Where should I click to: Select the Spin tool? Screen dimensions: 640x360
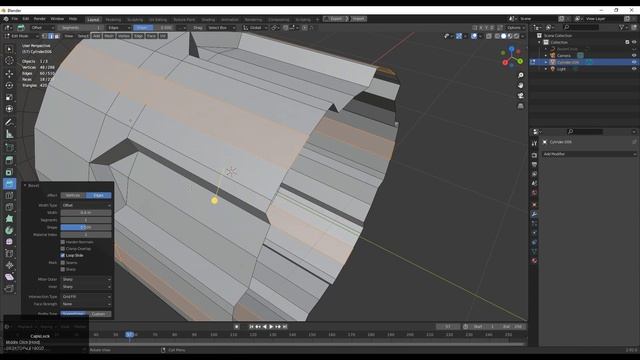click(9, 230)
